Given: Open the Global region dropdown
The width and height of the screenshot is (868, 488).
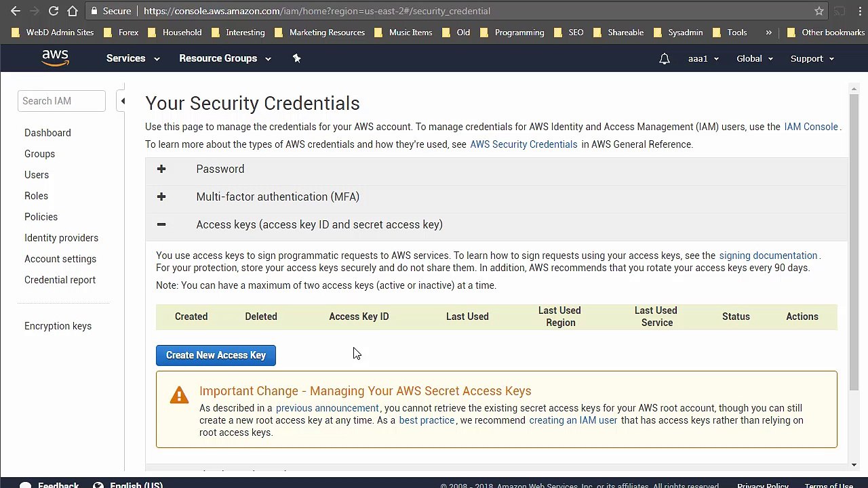Looking at the screenshot, I should coord(755,59).
